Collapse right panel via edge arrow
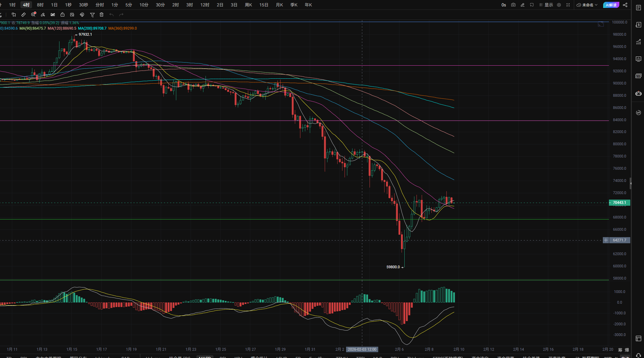 click(x=630, y=183)
